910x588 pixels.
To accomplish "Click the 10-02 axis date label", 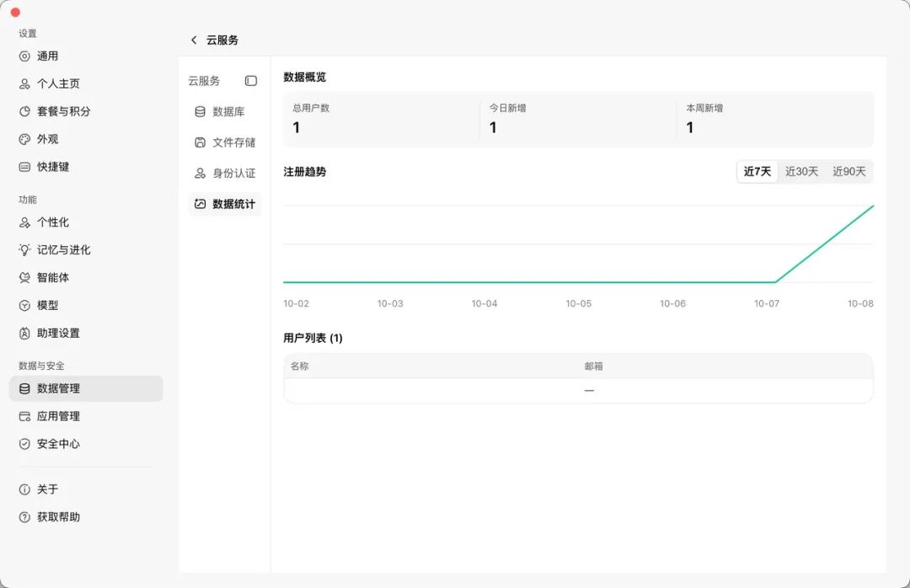I will 296,303.
